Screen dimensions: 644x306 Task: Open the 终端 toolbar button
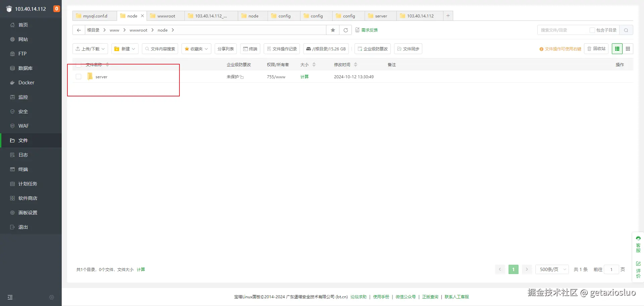pos(250,49)
